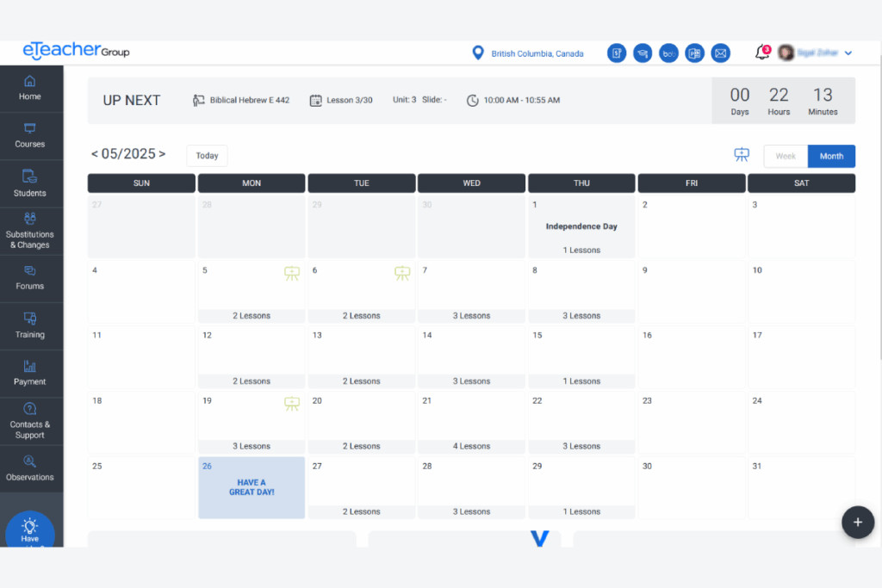Open 1 Lessons on May 15

click(581, 381)
